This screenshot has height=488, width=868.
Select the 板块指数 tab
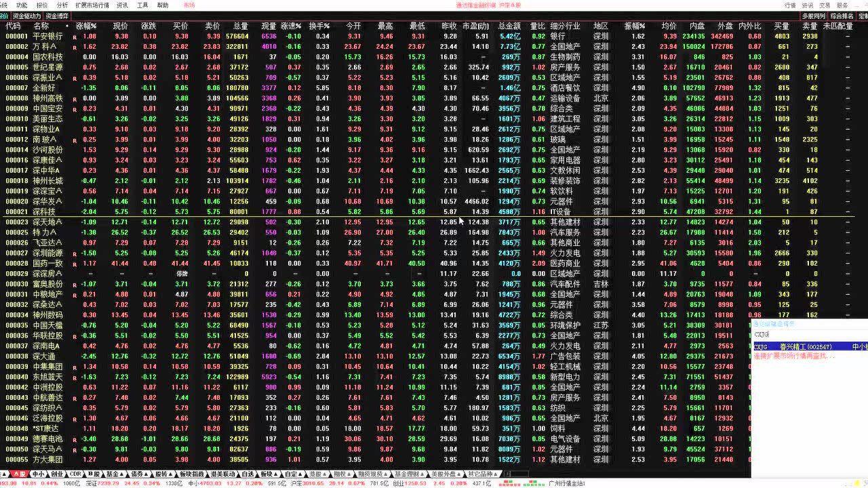tap(191, 474)
